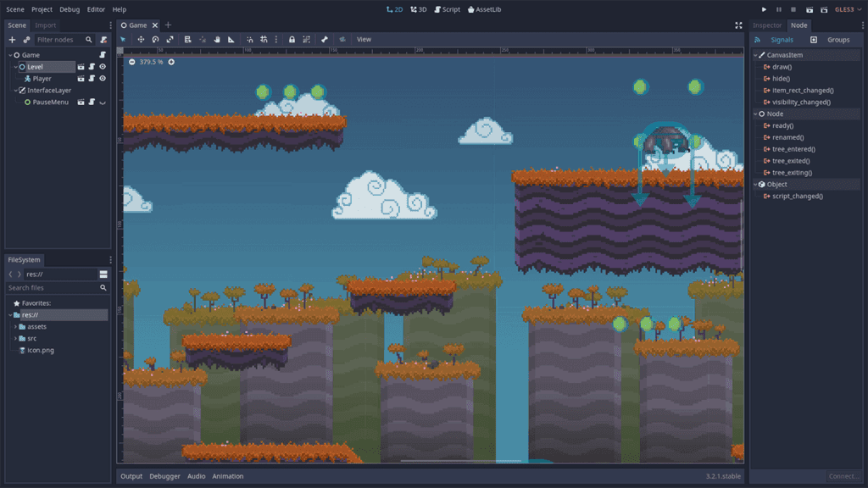Screen dimensions: 868x488
Task: Open Level scene in editor clapper icon
Action: tap(81, 66)
